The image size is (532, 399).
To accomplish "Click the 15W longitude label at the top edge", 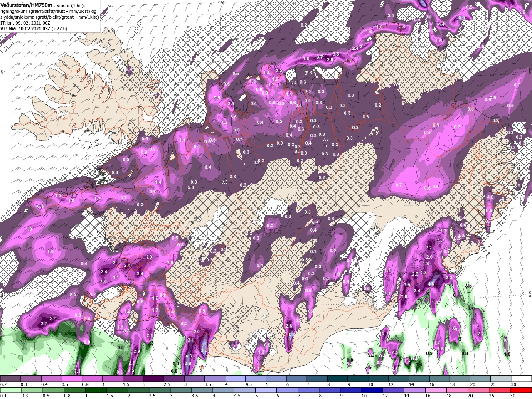I will (x=441, y=2).
